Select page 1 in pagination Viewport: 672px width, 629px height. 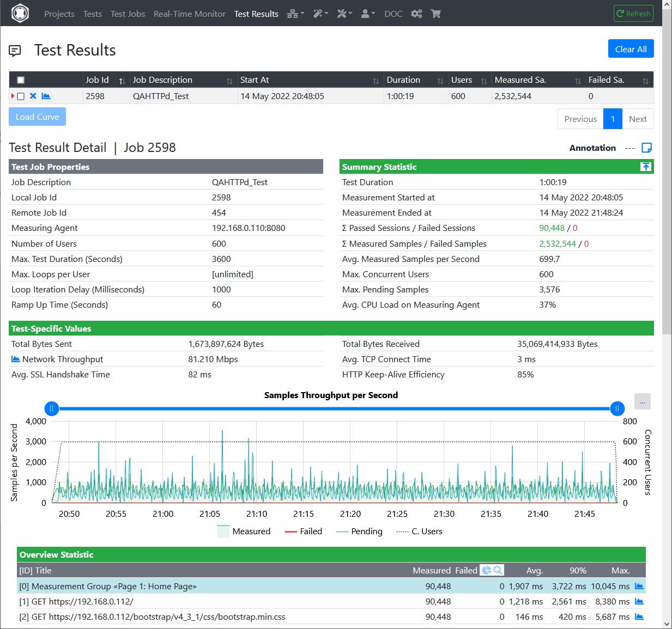pyautogui.click(x=613, y=119)
